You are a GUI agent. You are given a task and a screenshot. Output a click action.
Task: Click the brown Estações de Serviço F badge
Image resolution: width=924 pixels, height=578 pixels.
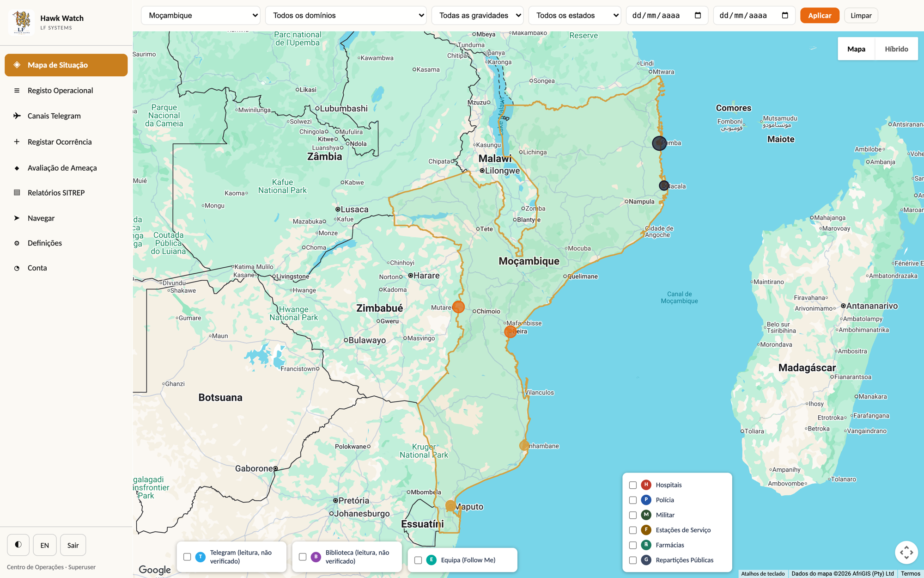point(646,530)
